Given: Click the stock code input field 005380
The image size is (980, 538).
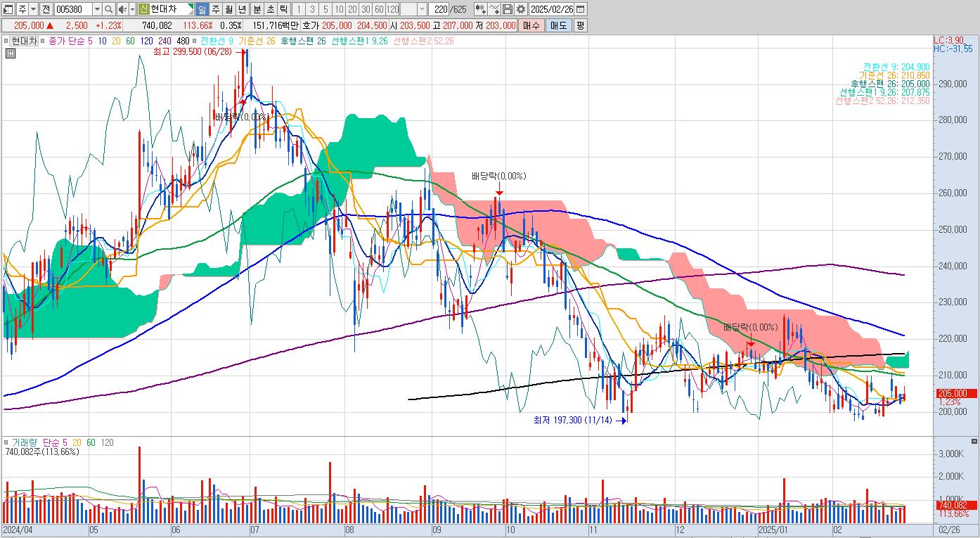Looking at the screenshot, I should [74, 9].
